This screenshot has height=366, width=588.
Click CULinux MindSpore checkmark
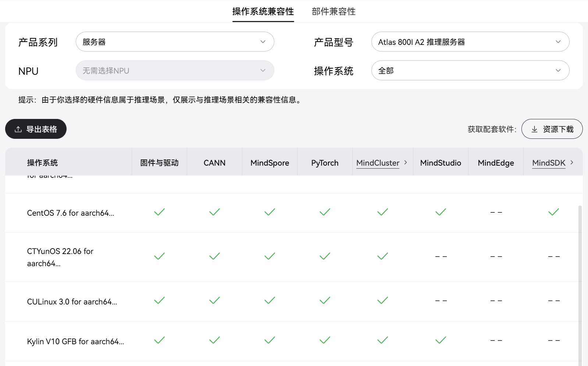270,301
